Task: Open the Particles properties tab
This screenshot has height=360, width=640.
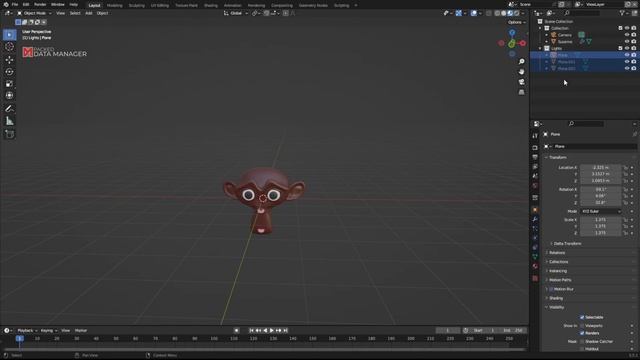Action: [535, 229]
